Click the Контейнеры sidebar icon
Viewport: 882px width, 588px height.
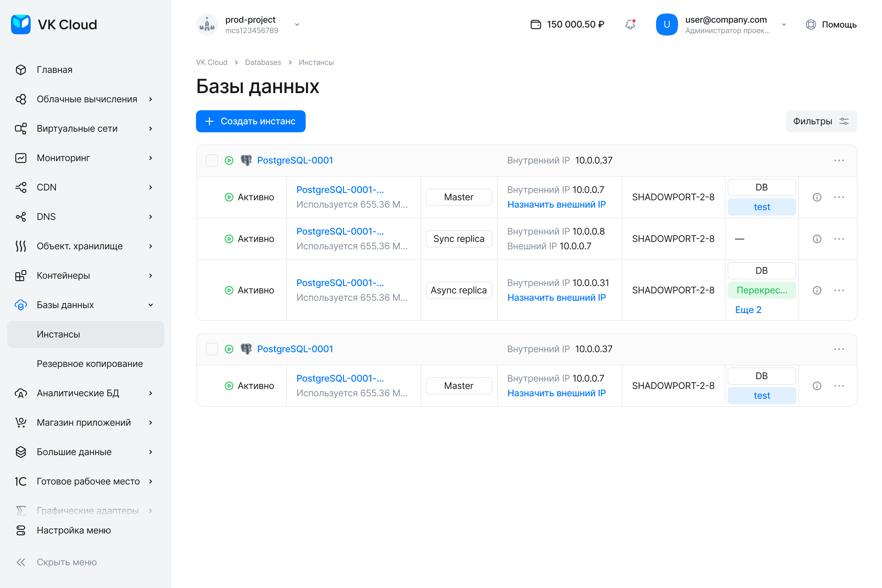click(x=21, y=276)
